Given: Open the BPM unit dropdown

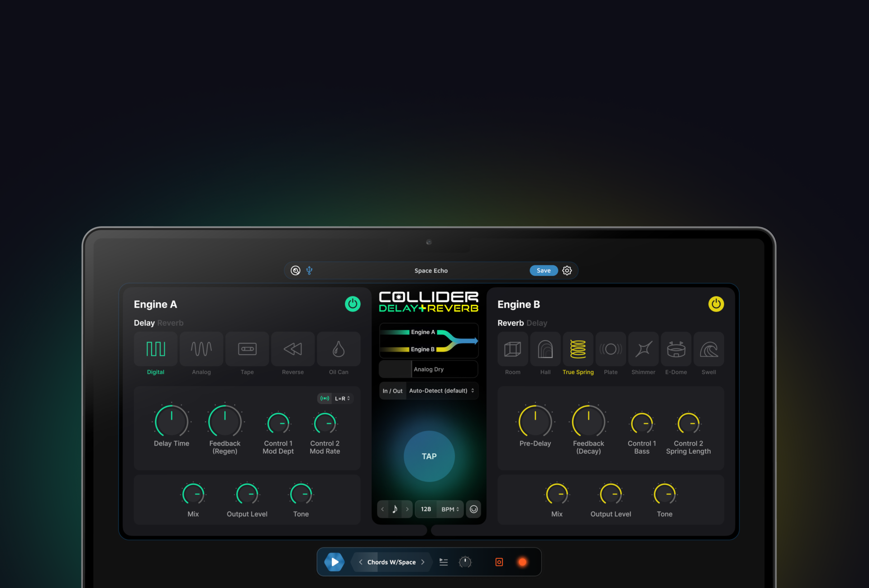Looking at the screenshot, I should pyautogui.click(x=450, y=509).
